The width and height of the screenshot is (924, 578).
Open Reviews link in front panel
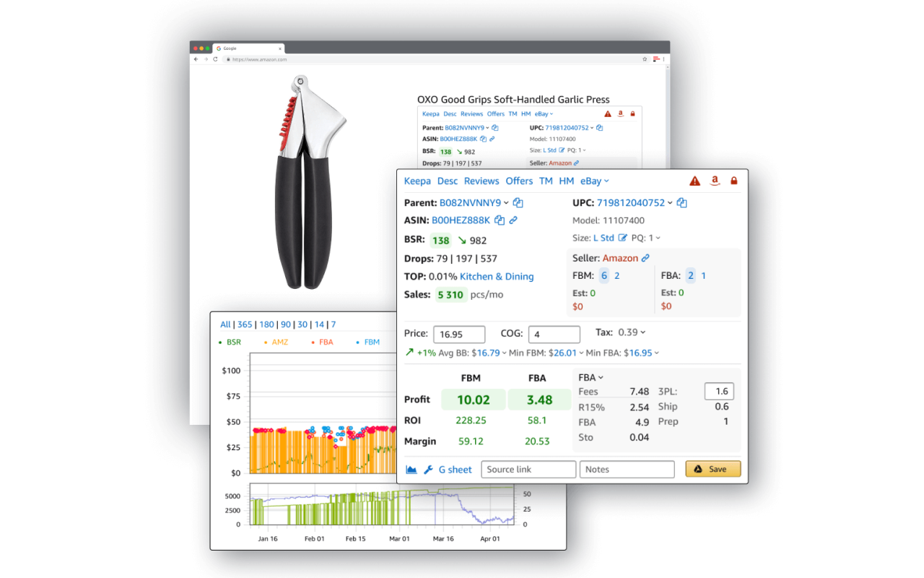tap(481, 181)
